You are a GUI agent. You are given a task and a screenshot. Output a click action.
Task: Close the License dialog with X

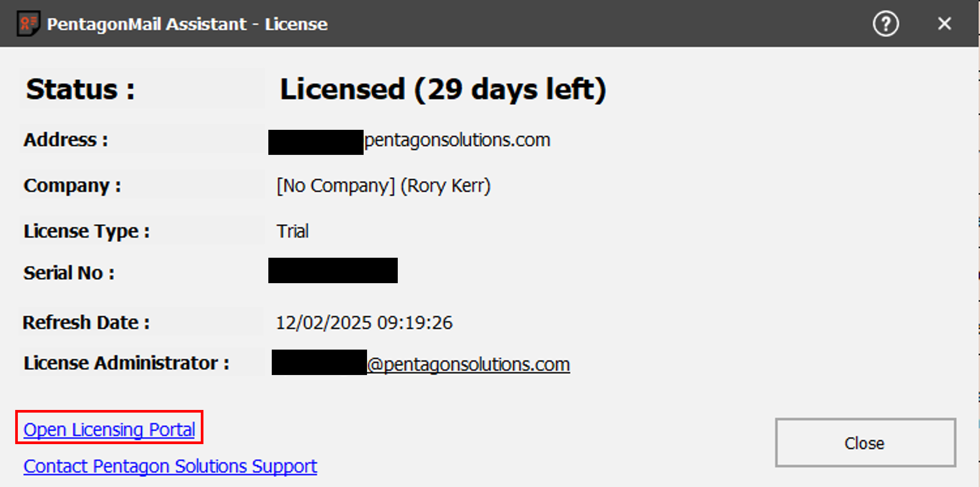tap(944, 24)
